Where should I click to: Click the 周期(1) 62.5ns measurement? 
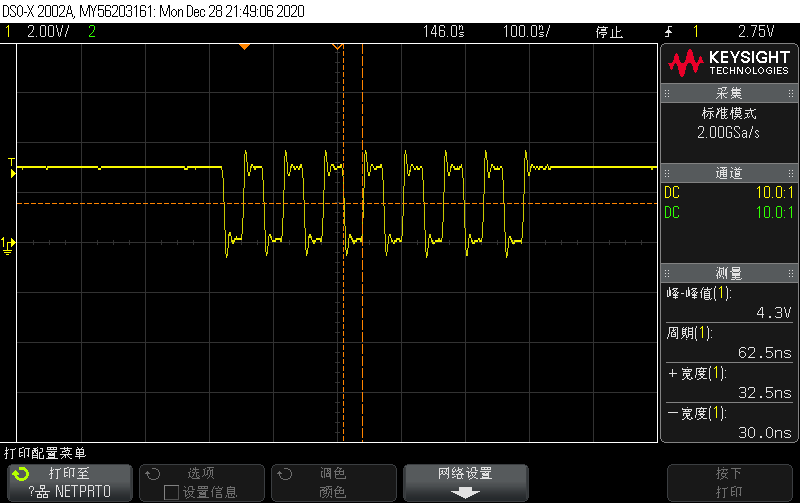click(729, 343)
